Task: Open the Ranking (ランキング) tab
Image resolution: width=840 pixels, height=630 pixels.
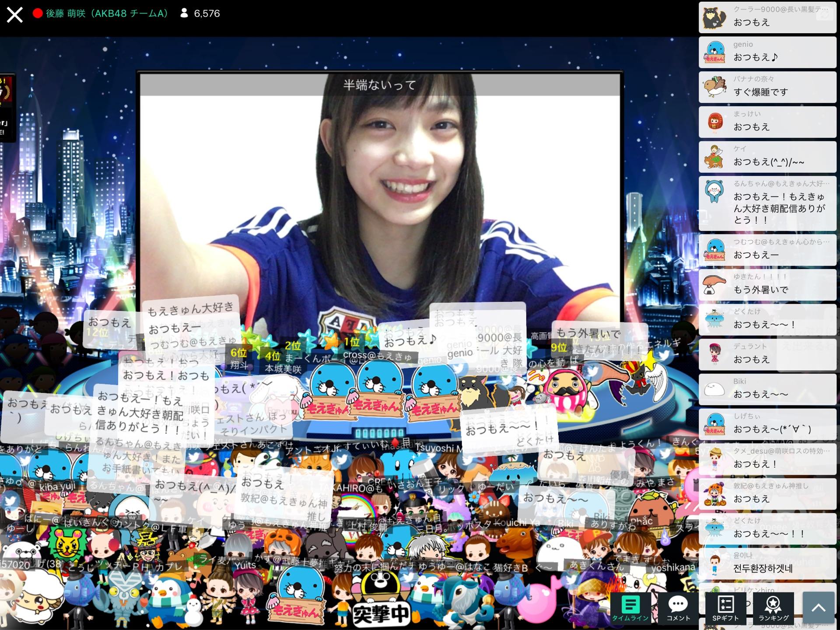Action: (x=773, y=608)
